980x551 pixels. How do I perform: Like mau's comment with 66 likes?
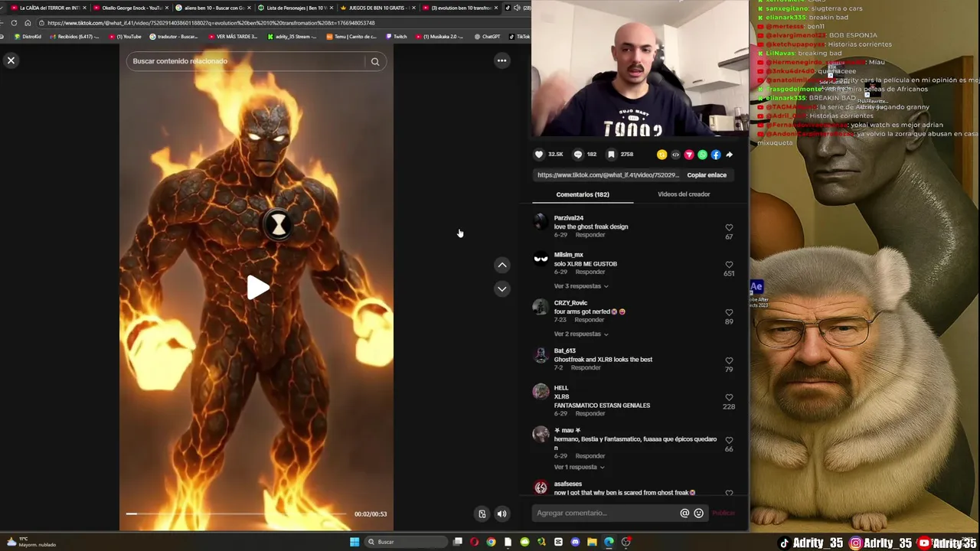pos(729,440)
